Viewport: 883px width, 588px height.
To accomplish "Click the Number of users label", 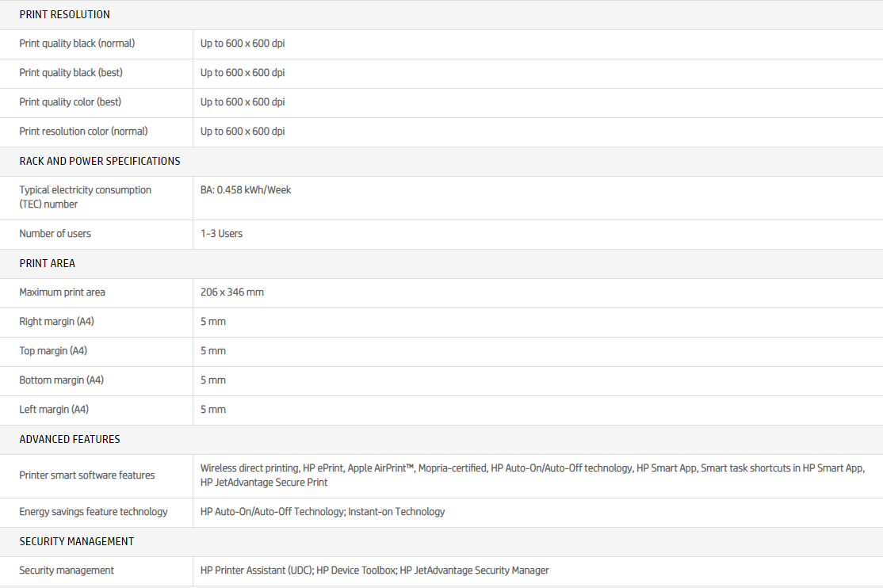I will point(55,234).
